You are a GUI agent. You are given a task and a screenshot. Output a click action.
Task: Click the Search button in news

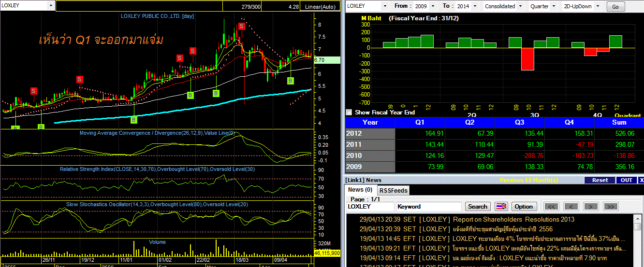[x=478, y=206]
